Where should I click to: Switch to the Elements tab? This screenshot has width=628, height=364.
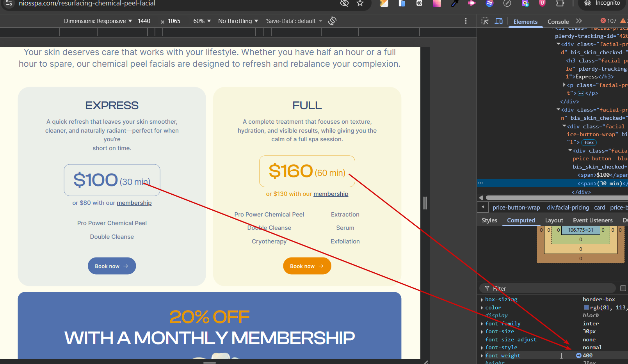point(525,22)
